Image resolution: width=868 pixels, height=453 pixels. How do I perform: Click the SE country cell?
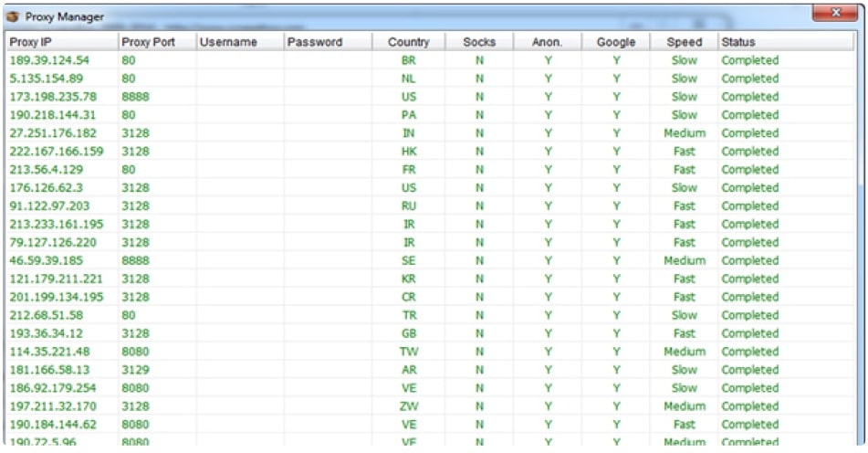[x=409, y=261]
